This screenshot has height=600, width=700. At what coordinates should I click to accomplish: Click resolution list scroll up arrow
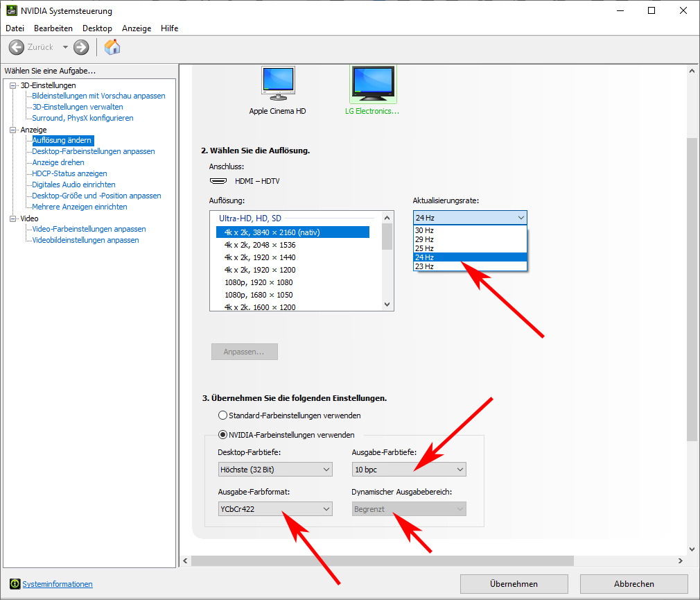[x=387, y=218]
